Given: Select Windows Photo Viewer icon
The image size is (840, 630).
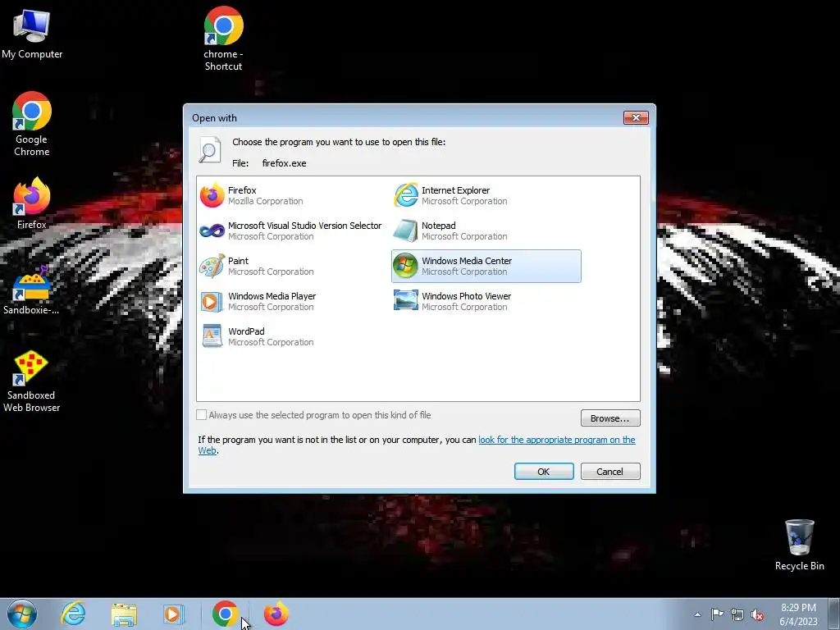Looking at the screenshot, I should [405, 300].
